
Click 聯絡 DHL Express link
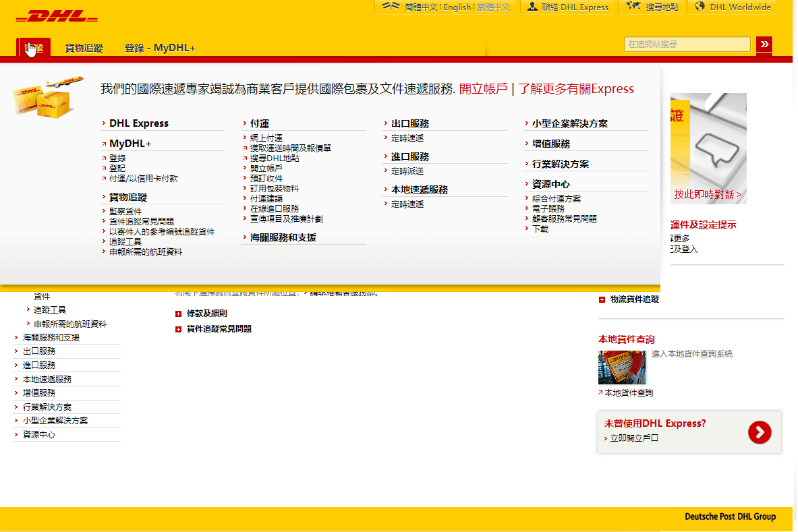tap(575, 7)
